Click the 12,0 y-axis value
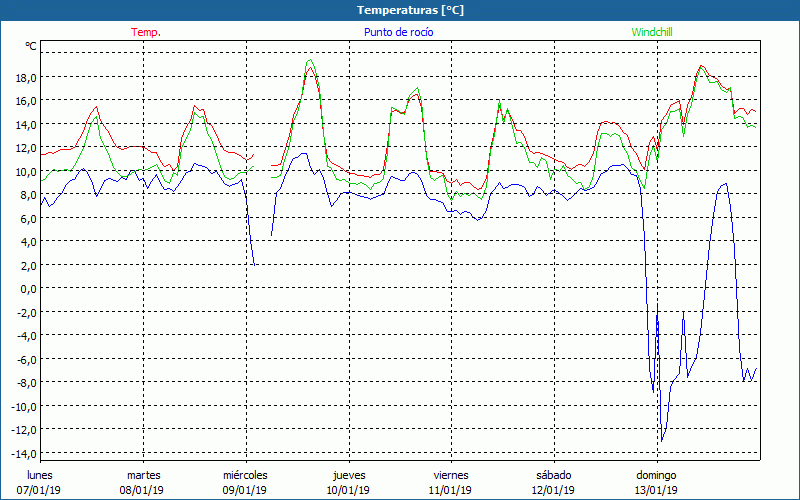The width and height of the screenshot is (800, 500). pos(26,148)
